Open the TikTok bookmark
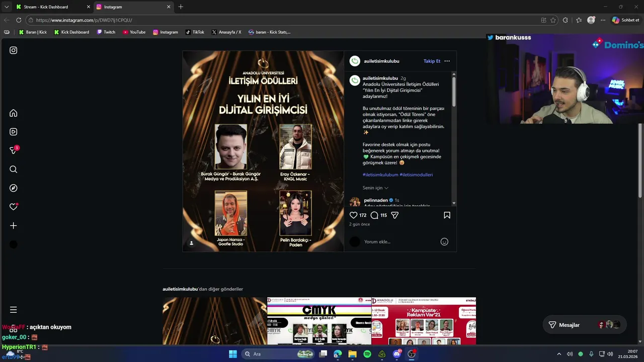This screenshot has height=362, width=644. 195,32
